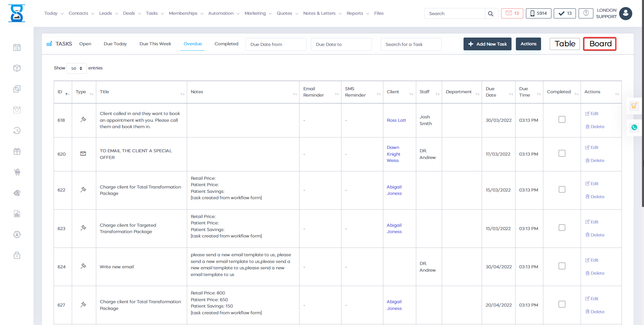
Task: Click the search magnifier icon
Action: (491, 14)
